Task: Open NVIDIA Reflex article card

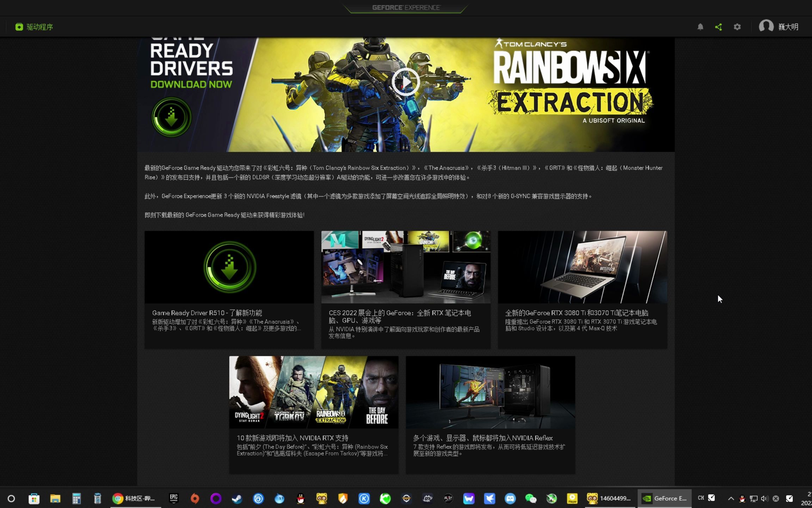Action: (x=490, y=392)
